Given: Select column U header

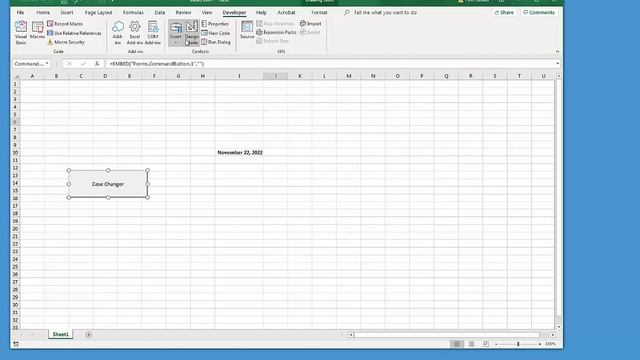Looking at the screenshot, I should click(x=543, y=76).
